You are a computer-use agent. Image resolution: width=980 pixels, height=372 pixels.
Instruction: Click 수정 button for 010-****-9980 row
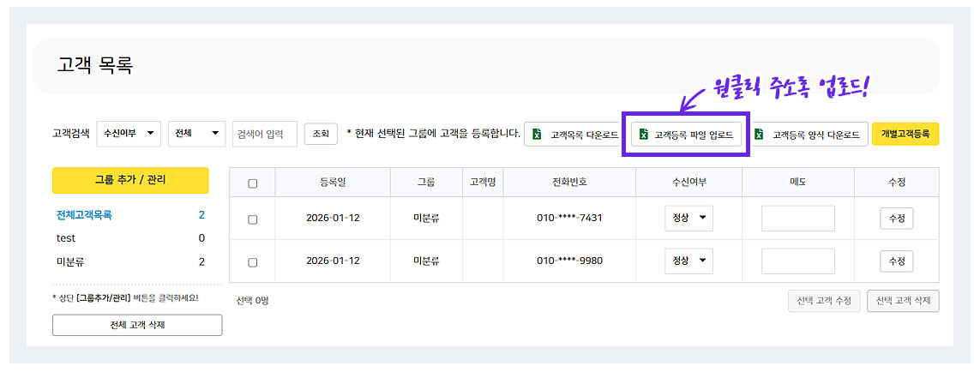pyautogui.click(x=897, y=261)
